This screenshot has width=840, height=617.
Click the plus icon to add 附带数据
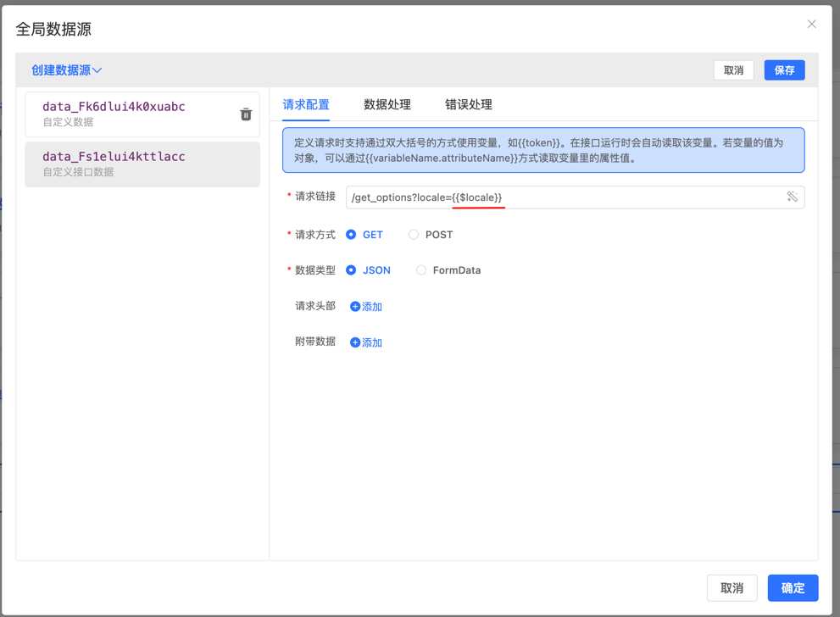pyautogui.click(x=355, y=342)
